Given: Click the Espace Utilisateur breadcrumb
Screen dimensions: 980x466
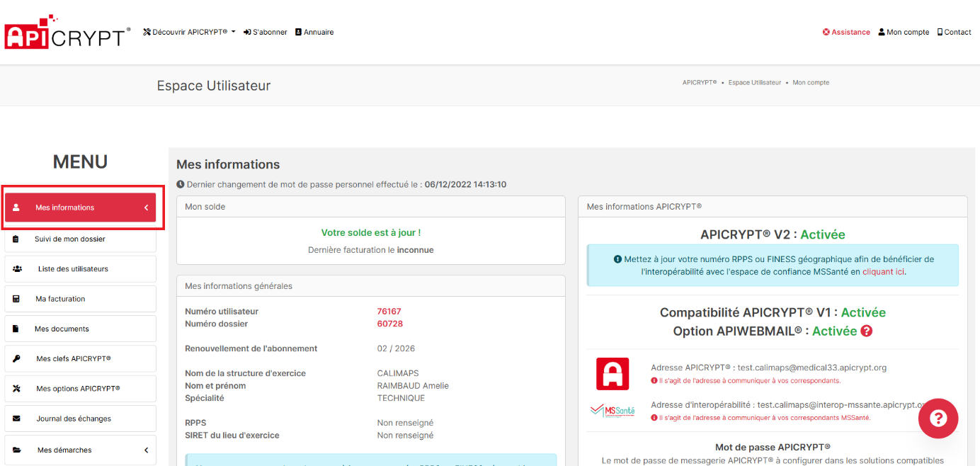Looking at the screenshot, I should [754, 83].
